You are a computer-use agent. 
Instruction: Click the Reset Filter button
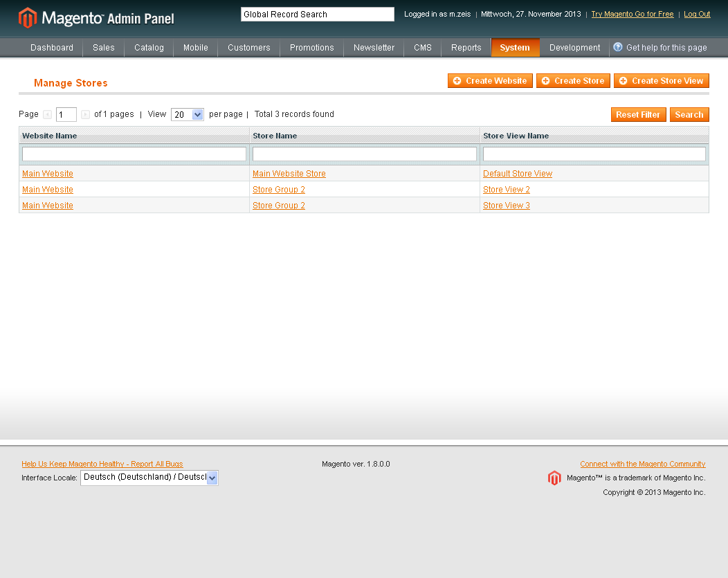point(638,115)
